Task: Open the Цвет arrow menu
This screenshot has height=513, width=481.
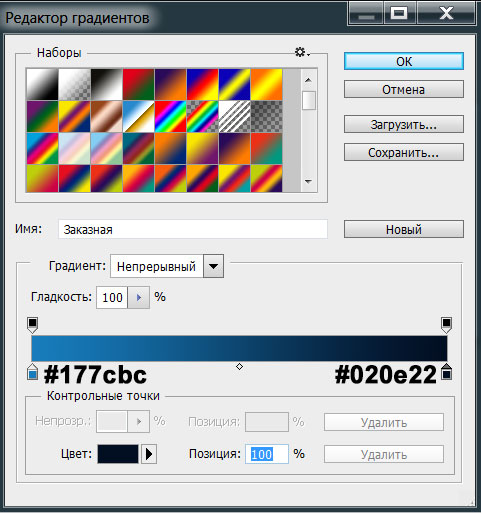Action: coord(149,454)
